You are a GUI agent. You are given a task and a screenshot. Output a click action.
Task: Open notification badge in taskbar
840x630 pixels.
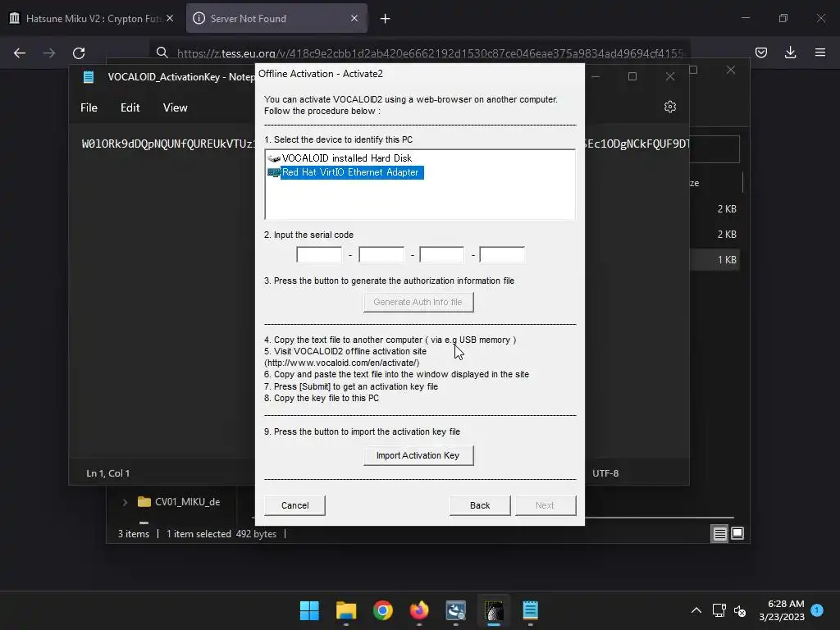[817, 609]
